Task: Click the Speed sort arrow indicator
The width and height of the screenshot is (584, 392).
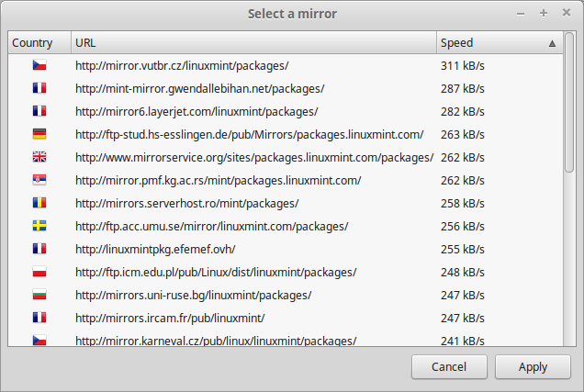Action: coord(552,43)
